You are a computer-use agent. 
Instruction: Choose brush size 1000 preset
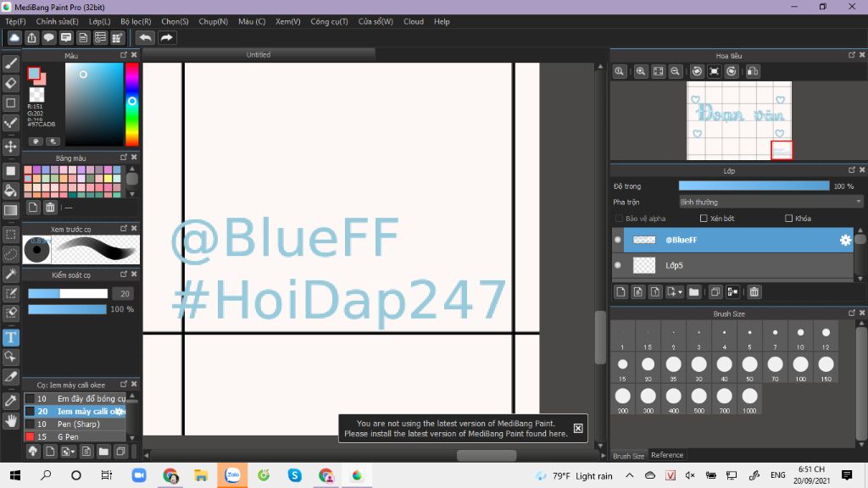click(x=749, y=400)
